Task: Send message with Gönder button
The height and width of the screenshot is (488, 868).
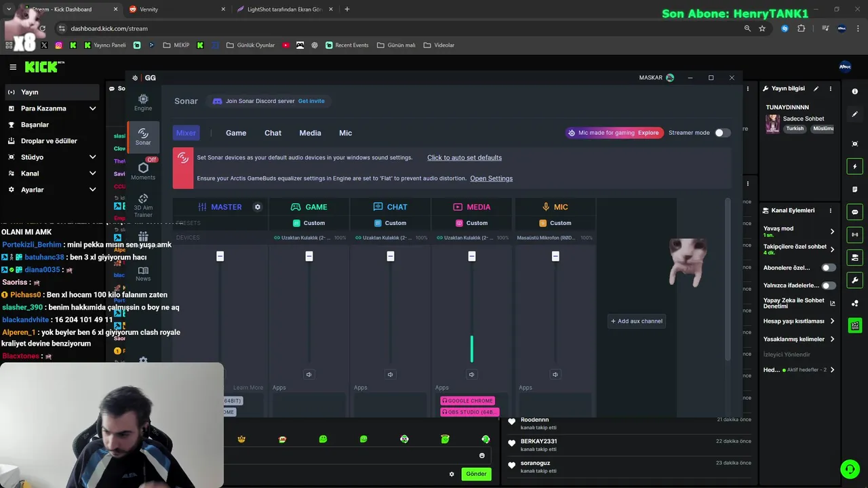Action: pos(476,474)
